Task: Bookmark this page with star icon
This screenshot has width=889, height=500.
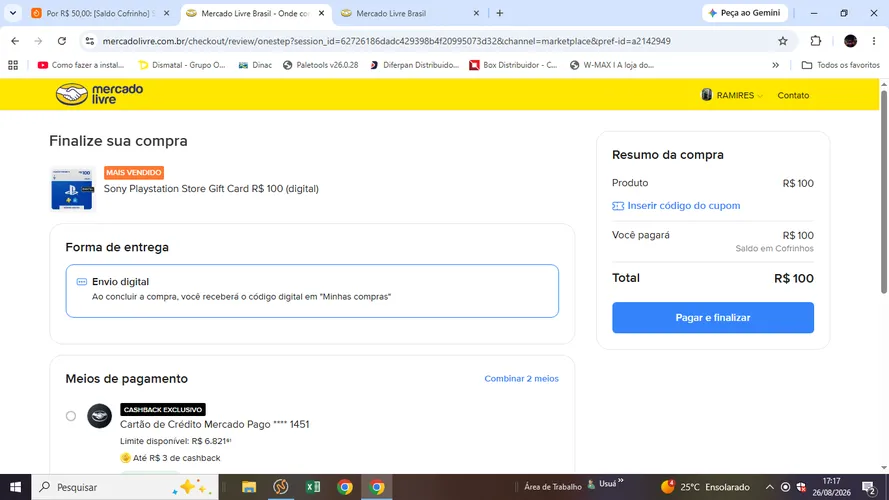Action: [x=783, y=41]
